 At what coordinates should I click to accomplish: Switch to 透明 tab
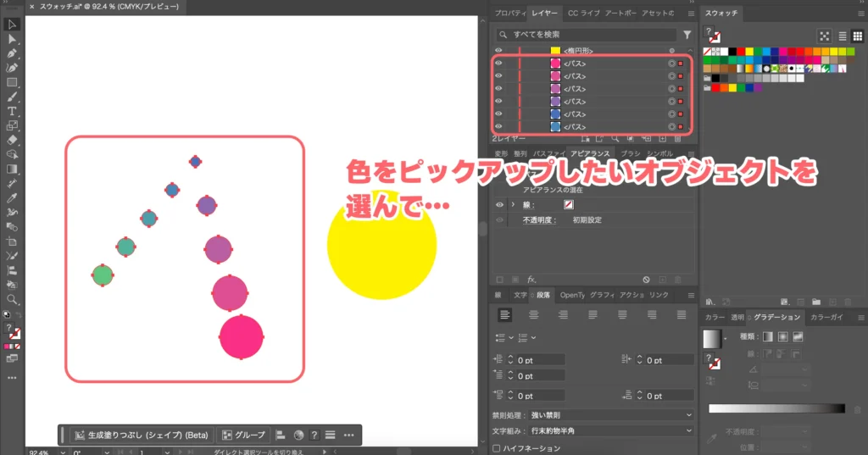[737, 317]
